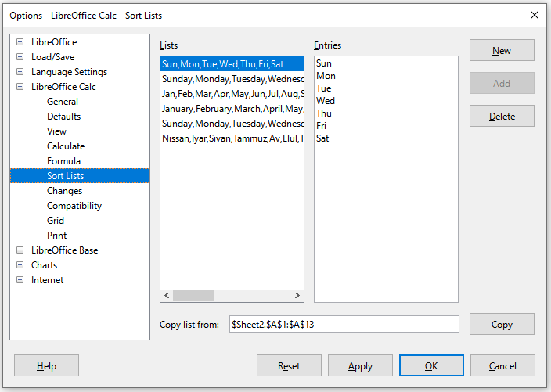This screenshot has width=551, height=392.
Task: Select the January,February,March list
Action: tap(232, 109)
